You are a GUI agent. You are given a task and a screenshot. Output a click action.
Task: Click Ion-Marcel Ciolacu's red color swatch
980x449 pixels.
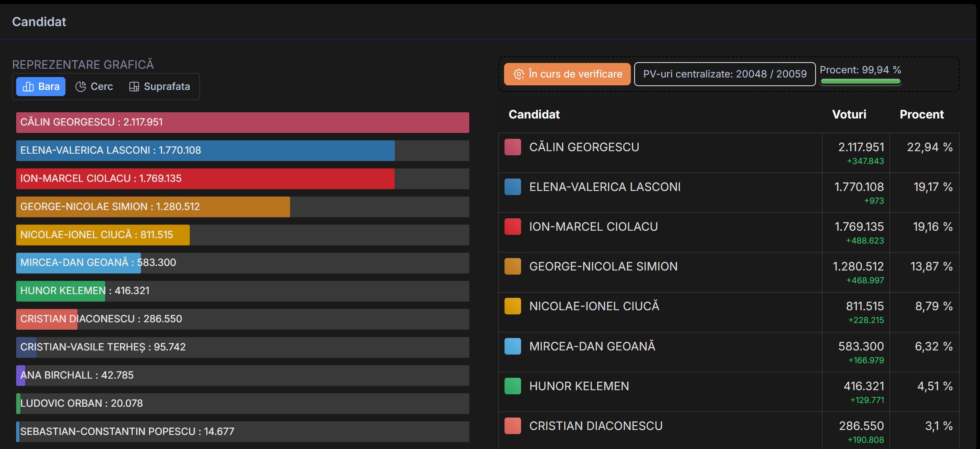click(x=512, y=227)
